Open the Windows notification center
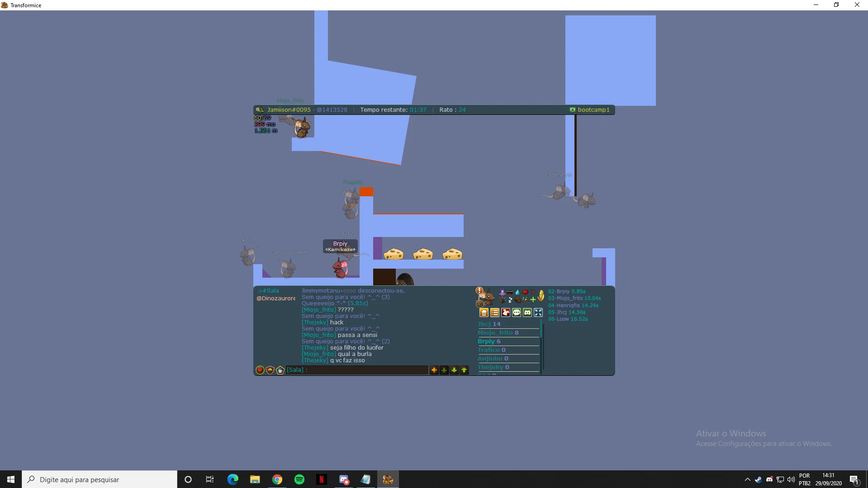This screenshot has height=488, width=868. point(854,479)
